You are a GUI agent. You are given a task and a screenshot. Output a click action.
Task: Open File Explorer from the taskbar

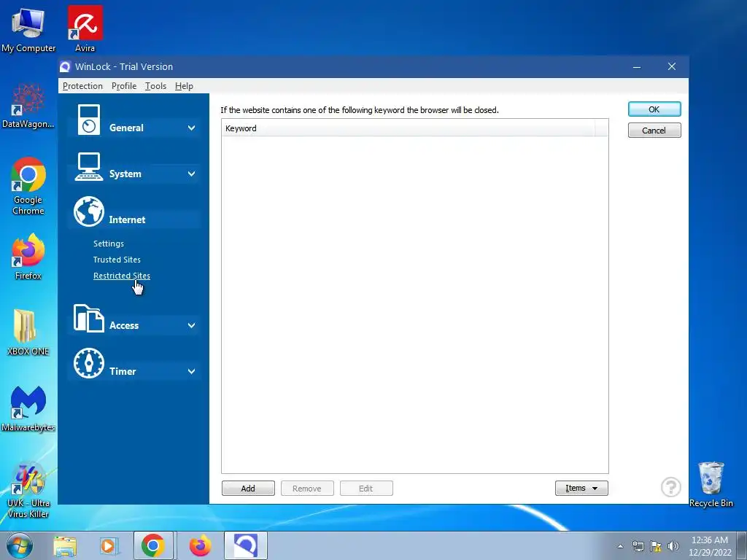pos(65,545)
